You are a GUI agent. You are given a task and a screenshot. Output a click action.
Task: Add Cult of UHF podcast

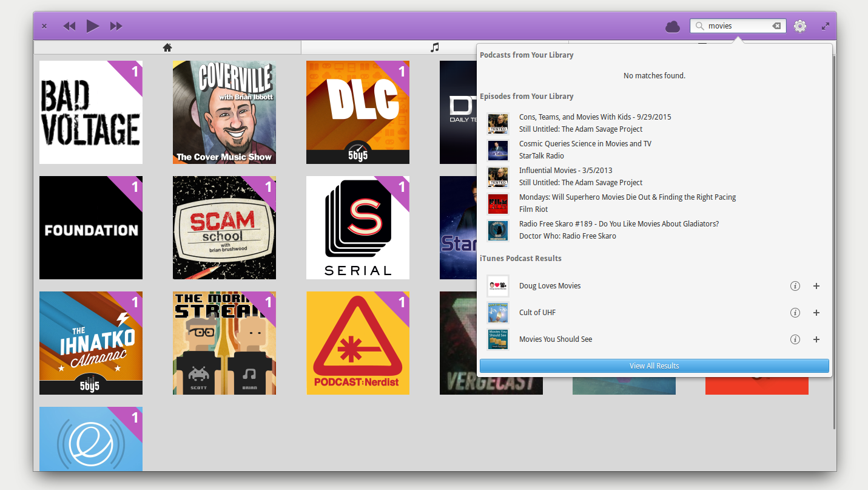(816, 313)
